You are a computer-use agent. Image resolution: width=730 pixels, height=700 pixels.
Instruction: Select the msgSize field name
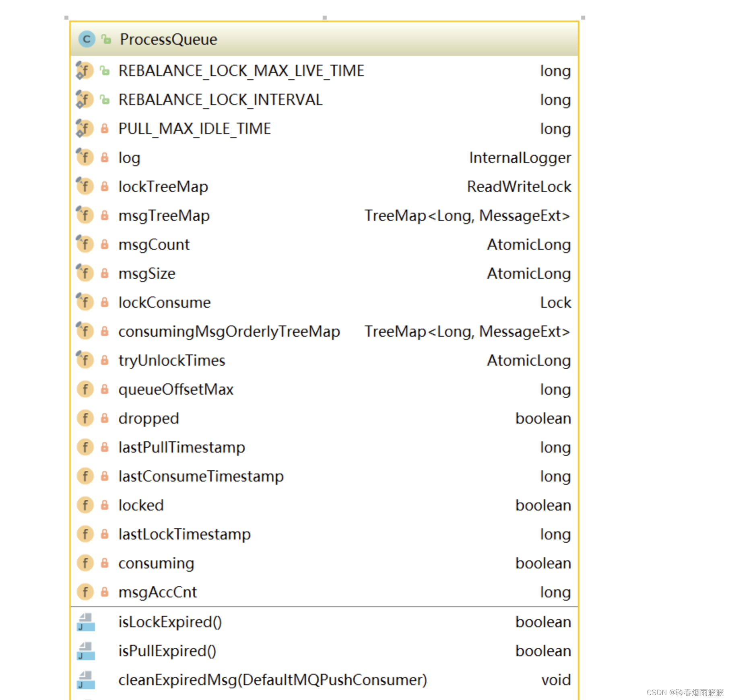point(147,274)
